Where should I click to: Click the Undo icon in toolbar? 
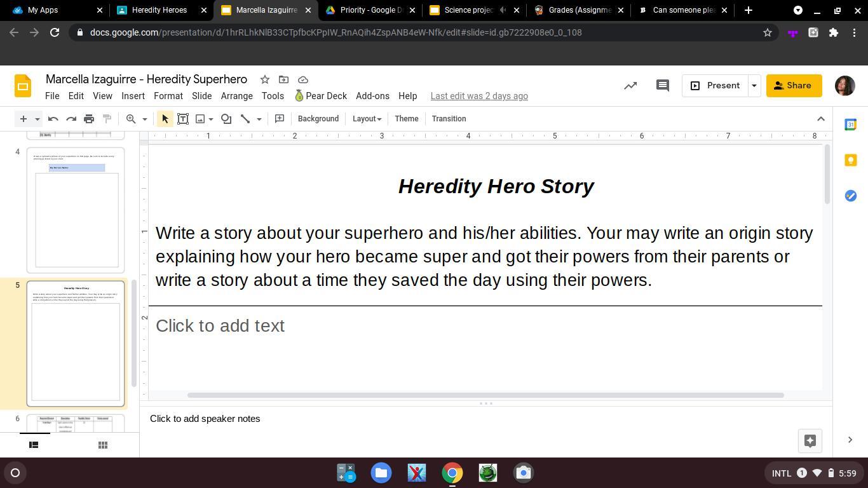tap(53, 119)
